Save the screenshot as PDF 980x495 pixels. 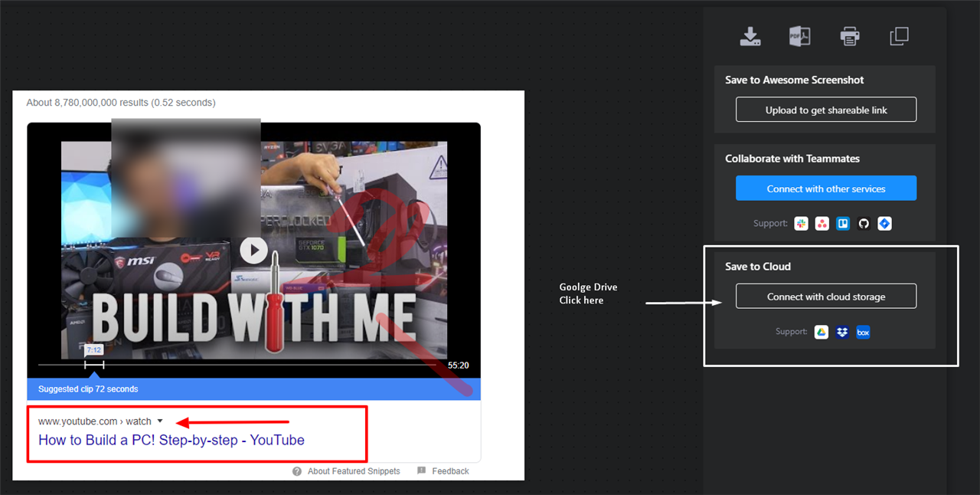pos(800,36)
